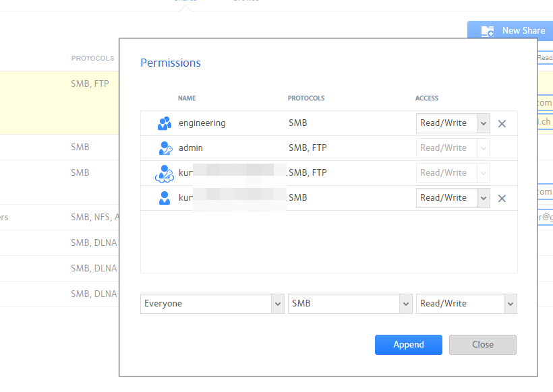The image size is (553, 392).
Task: Close the Permissions dialog
Action: click(x=482, y=345)
